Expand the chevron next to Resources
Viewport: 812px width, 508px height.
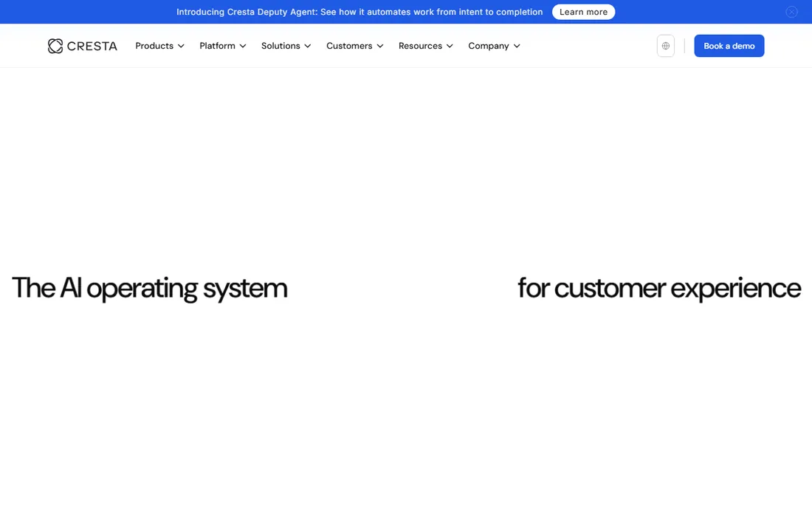(x=450, y=46)
